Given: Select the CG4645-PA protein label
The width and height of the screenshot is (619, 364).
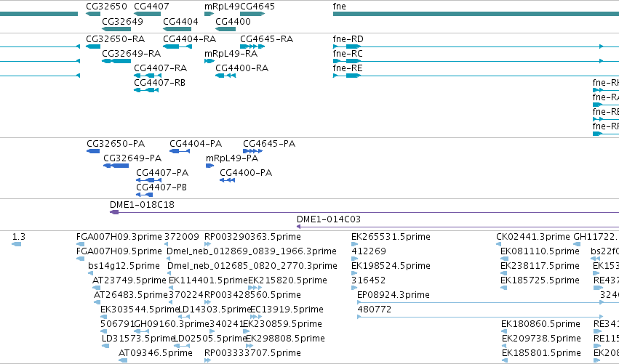Looking at the screenshot, I should tap(269, 144).
